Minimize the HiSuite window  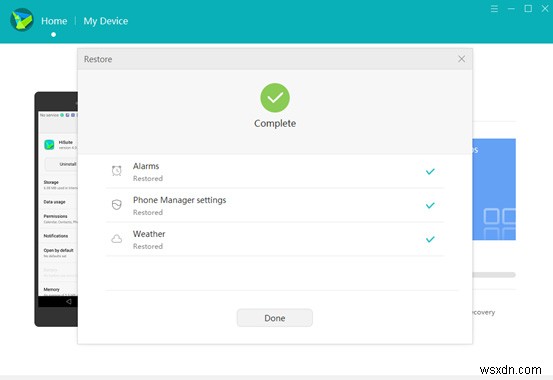(511, 9)
